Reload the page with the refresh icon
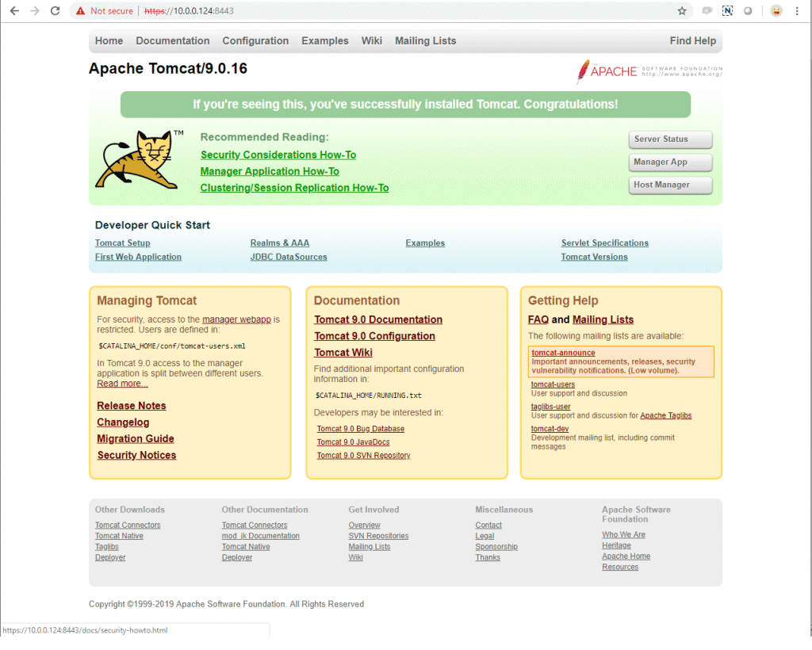Viewport: 812px width, 650px height. [x=55, y=11]
